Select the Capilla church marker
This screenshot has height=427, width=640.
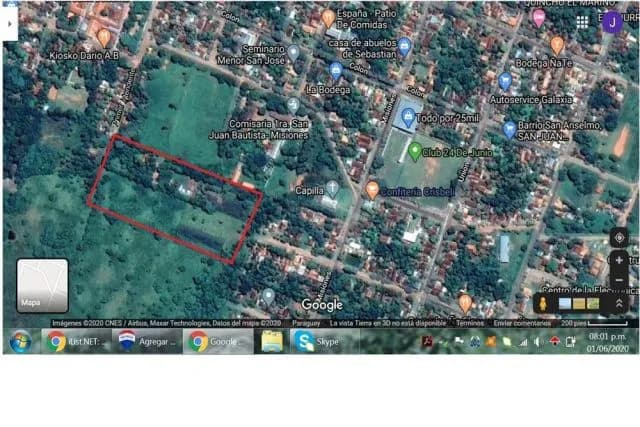coord(333,189)
